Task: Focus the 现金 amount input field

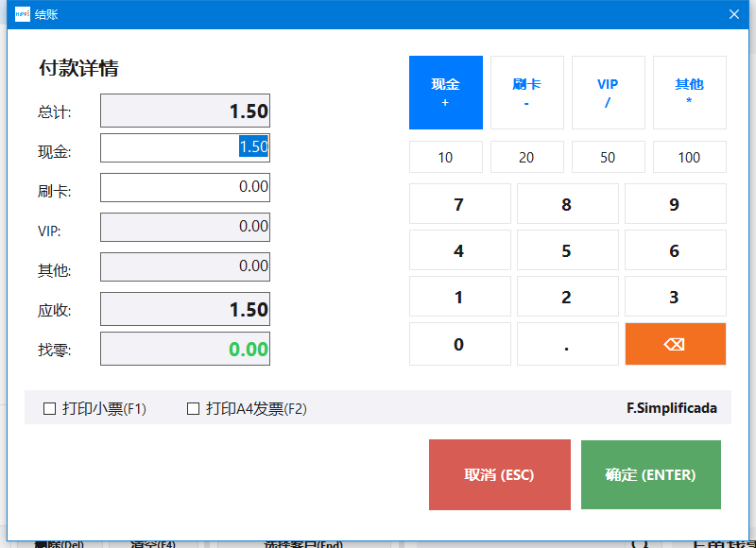Action: pyautogui.click(x=185, y=148)
